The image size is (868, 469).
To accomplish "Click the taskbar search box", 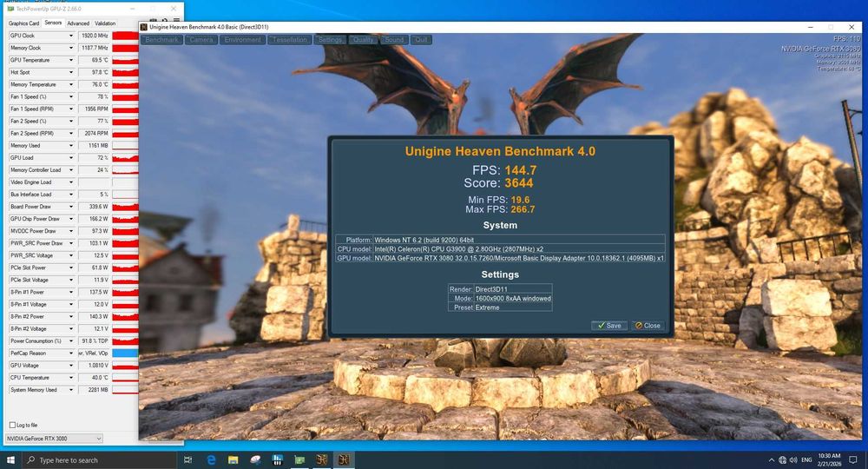I will click(100, 459).
